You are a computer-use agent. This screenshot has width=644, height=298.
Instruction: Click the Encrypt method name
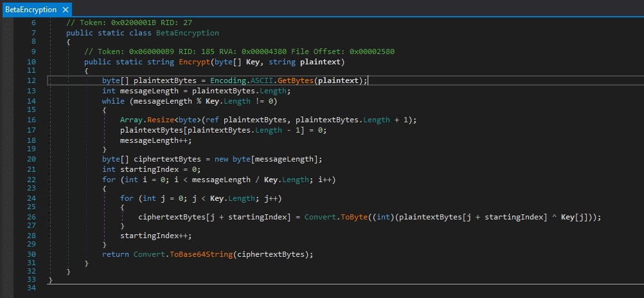pyautogui.click(x=193, y=62)
